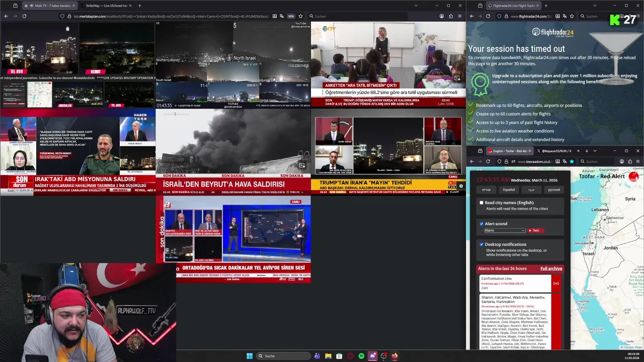Open File Explorer from the taskbar
This screenshot has width=644, height=362.
pyautogui.click(x=328, y=356)
